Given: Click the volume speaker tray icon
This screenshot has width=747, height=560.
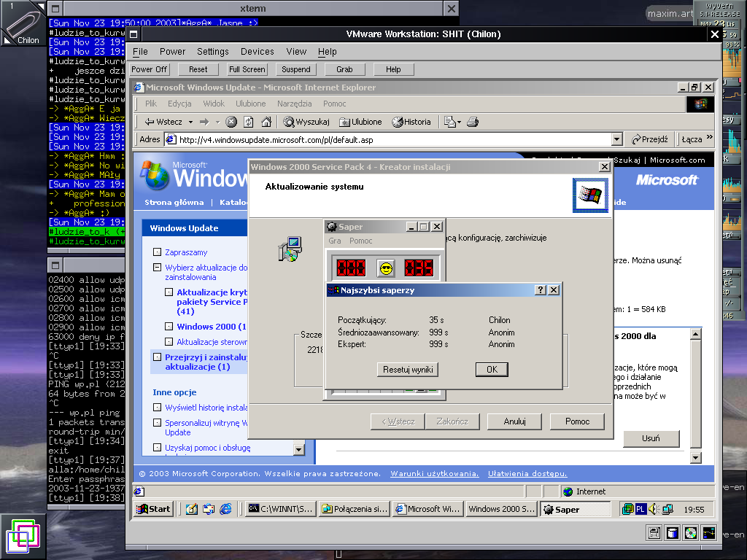Looking at the screenshot, I should [x=654, y=509].
